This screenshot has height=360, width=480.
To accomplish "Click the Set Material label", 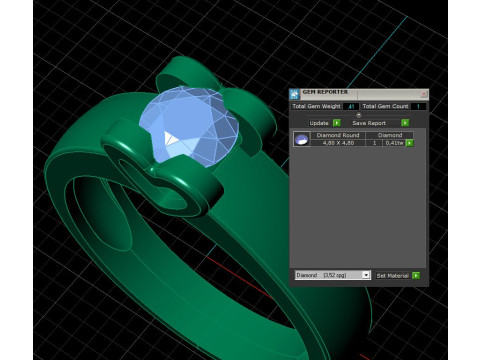I will click(392, 276).
